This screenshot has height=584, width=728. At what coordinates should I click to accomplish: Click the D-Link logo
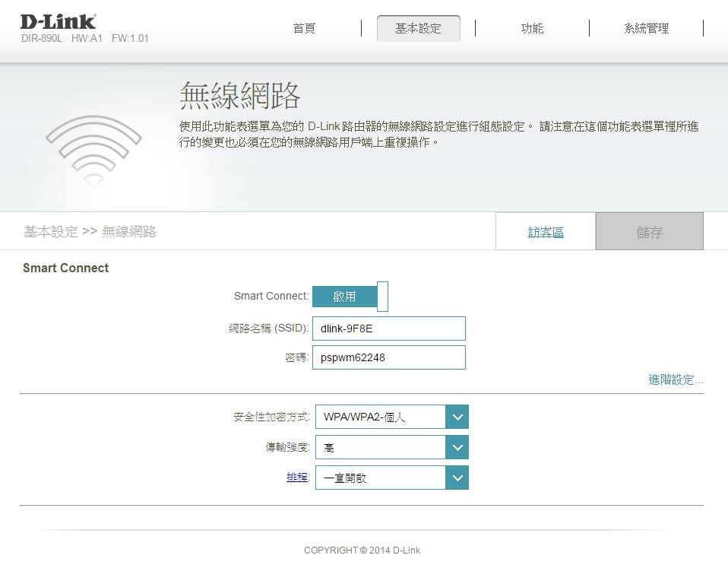pyautogui.click(x=58, y=21)
